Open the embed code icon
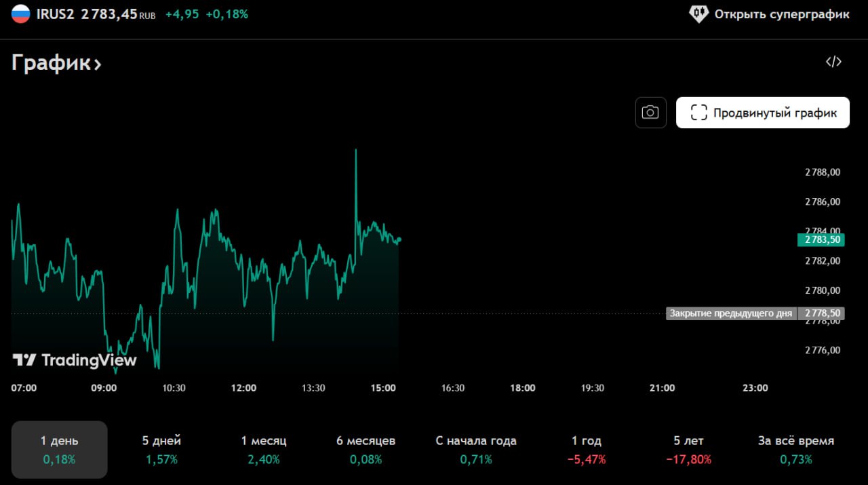The image size is (868, 485). (x=833, y=62)
